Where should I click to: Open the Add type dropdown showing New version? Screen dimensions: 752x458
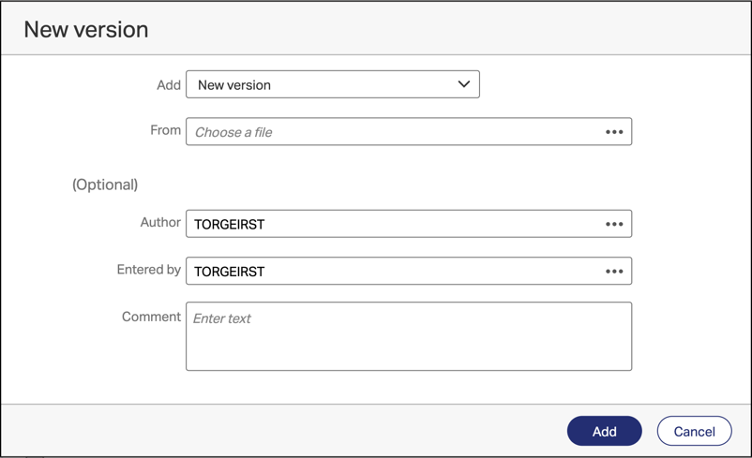coord(332,84)
